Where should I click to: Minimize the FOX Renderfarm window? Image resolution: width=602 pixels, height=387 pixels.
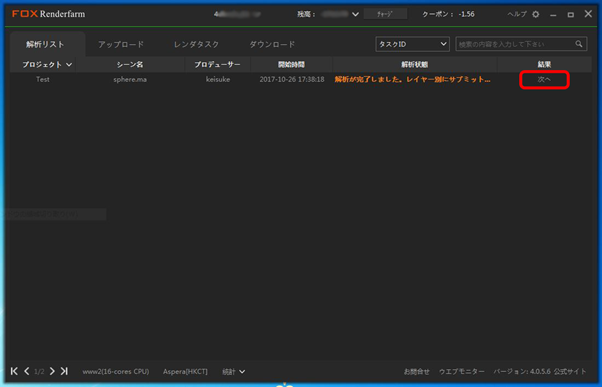coord(553,15)
